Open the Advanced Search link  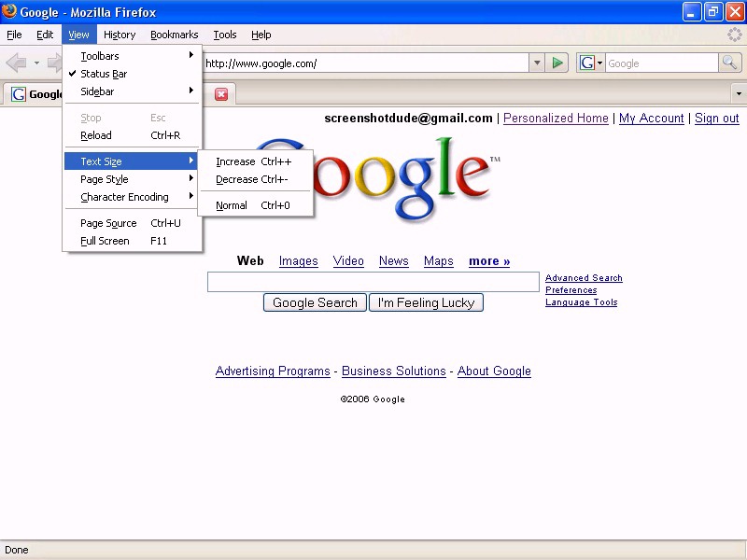[585, 277]
